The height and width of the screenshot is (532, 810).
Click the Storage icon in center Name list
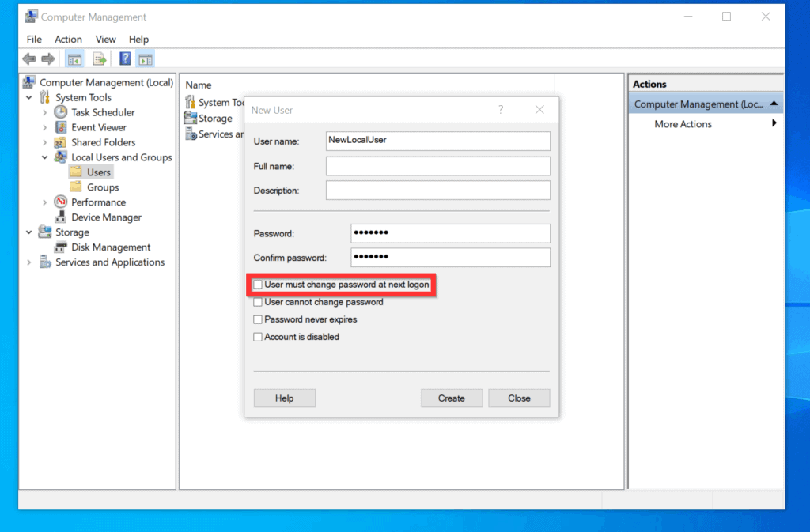[x=190, y=118]
